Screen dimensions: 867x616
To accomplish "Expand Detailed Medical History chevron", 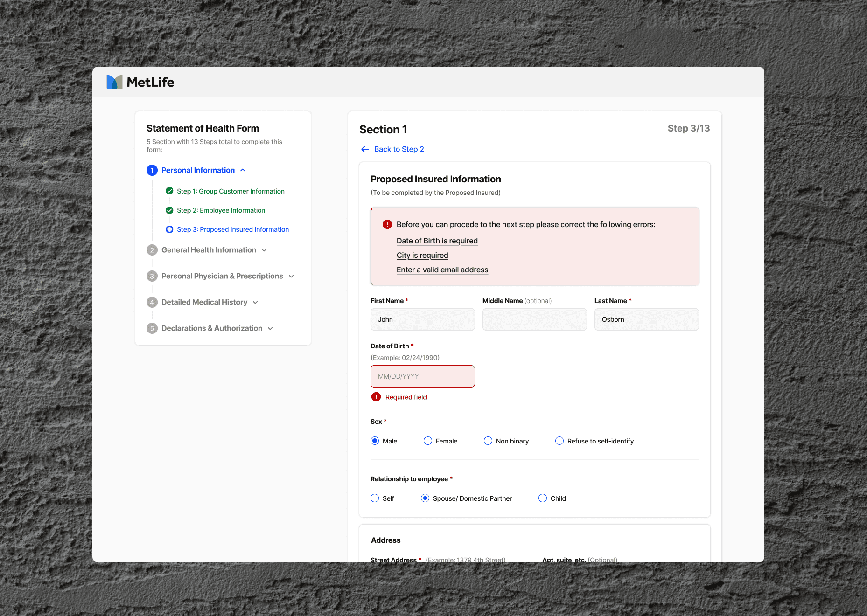I will [x=255, y=303].
